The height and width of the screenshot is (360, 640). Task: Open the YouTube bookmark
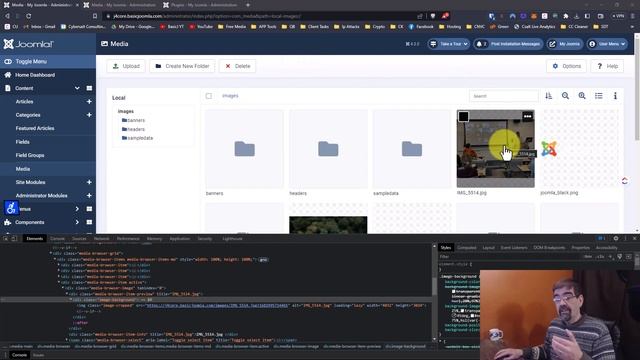[201, 27]
